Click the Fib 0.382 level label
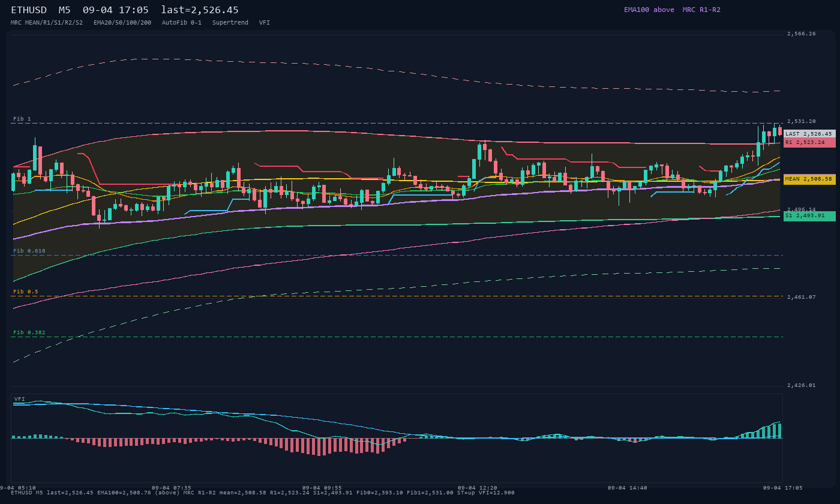 pos(29,332)
